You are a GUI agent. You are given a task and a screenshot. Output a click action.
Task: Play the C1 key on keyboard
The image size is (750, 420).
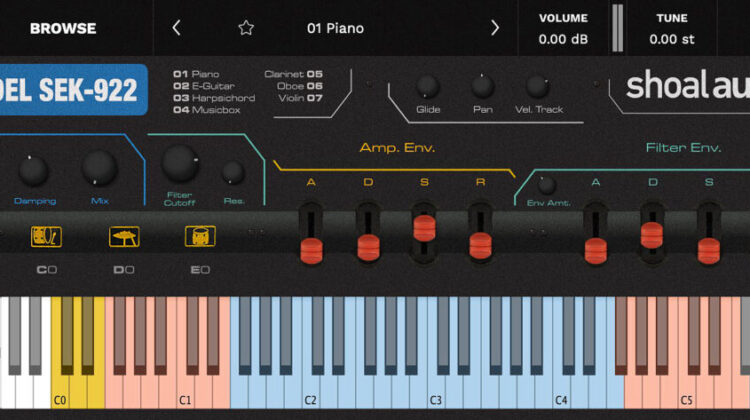185,390
